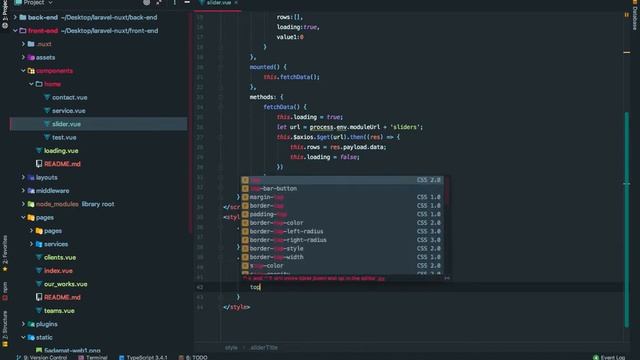The image size is (640, 360).
Task: Open test.vue file
Action: point(64,138)
